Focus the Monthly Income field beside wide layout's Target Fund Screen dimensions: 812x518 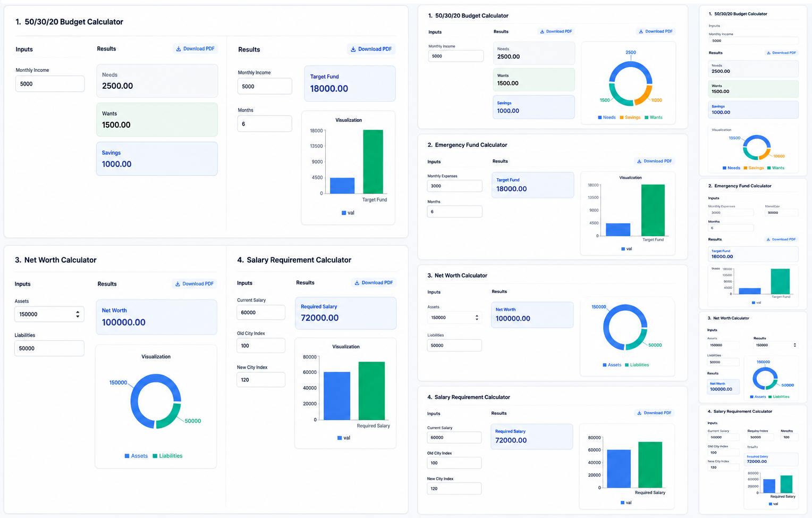pos(265,86)
